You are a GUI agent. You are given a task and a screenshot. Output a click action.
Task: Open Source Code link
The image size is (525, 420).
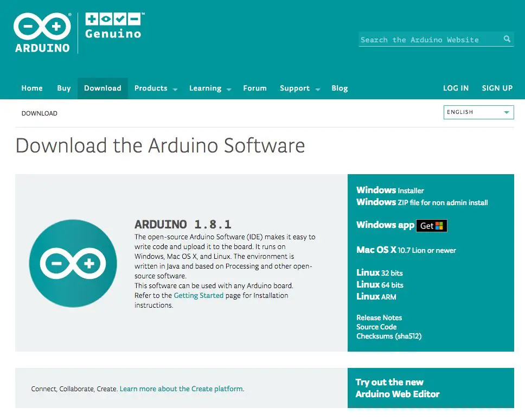click(376, 327)
